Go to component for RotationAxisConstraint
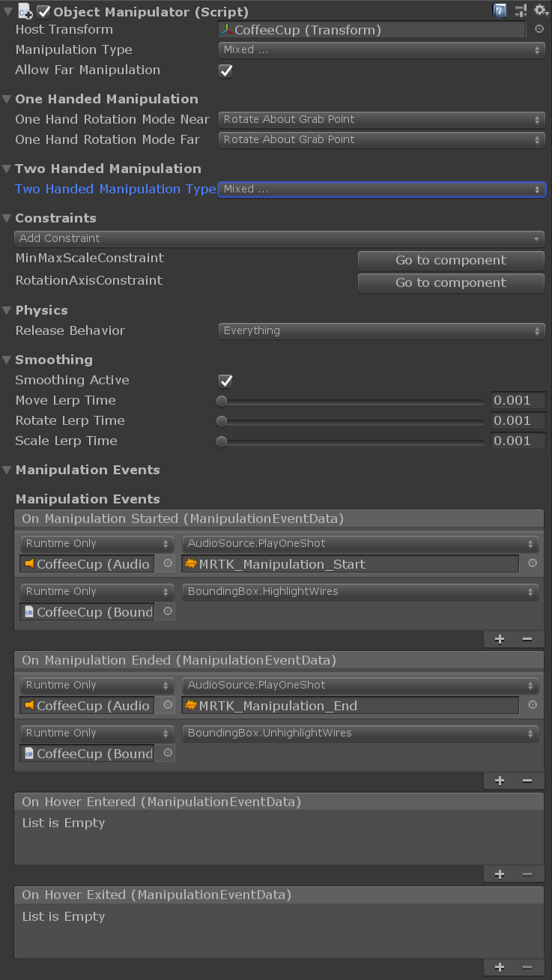Image resolution: width=552 pixels, height=980 pixels. (451, 283)
